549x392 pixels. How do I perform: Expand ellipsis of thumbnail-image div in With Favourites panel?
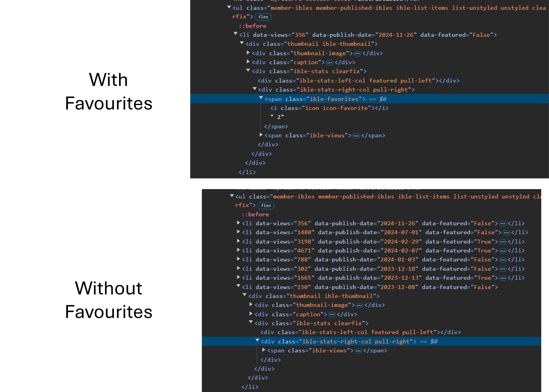(357, 54)
